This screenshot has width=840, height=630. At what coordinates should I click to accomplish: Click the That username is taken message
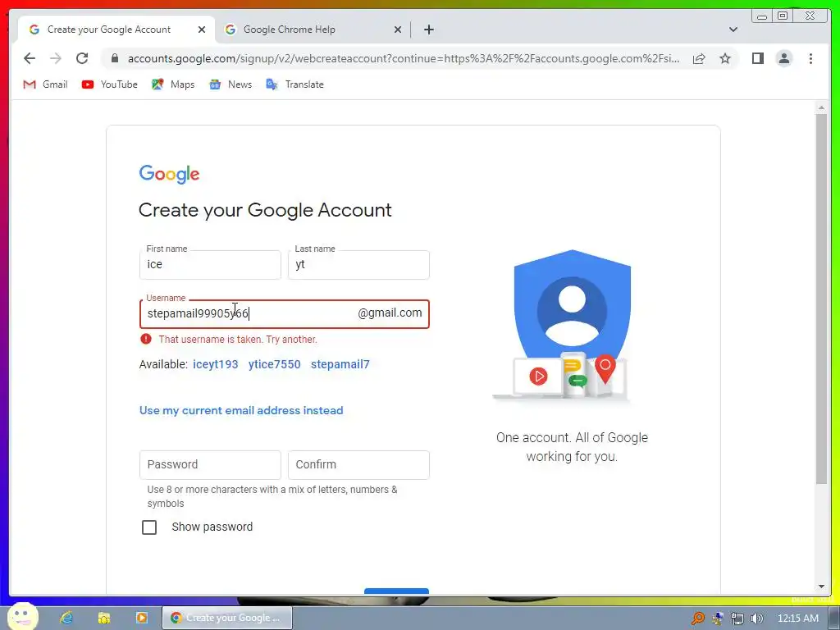click(x=238, y=339)
